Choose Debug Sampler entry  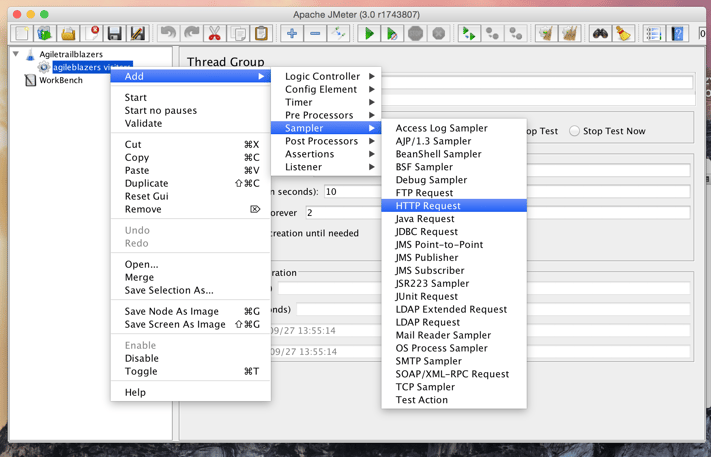coord(454,180)
